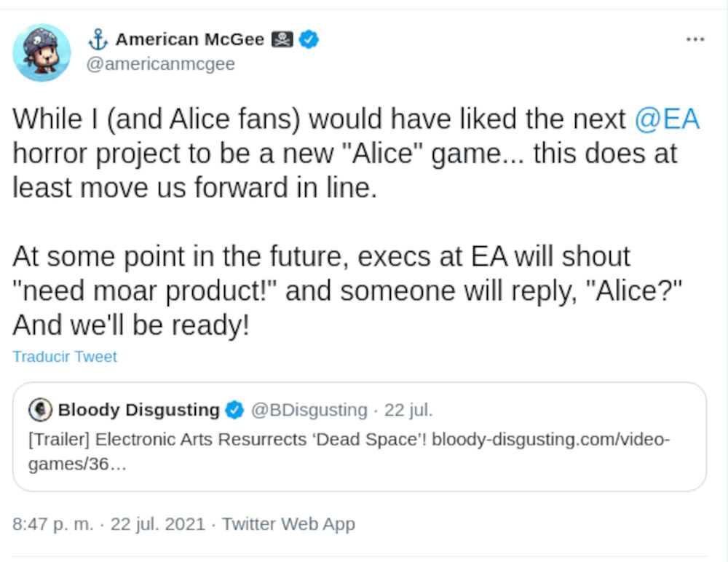728x562 pixels.
Task: Click the anchor emoji before American McGee
Action: [97, 39]
